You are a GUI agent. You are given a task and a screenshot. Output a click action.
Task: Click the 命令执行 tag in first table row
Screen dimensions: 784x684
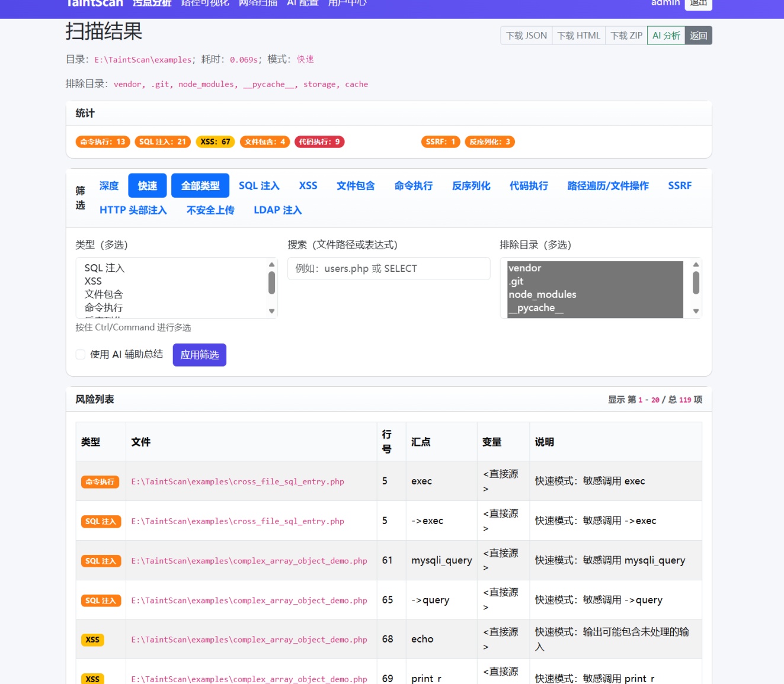100,482
